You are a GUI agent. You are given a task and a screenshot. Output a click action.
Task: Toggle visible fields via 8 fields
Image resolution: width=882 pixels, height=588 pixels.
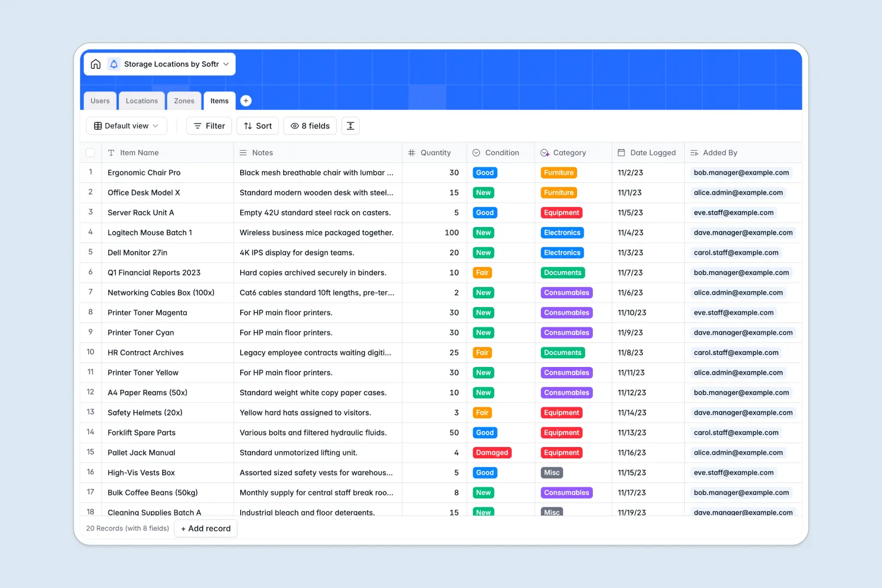[x=310, y=126]
